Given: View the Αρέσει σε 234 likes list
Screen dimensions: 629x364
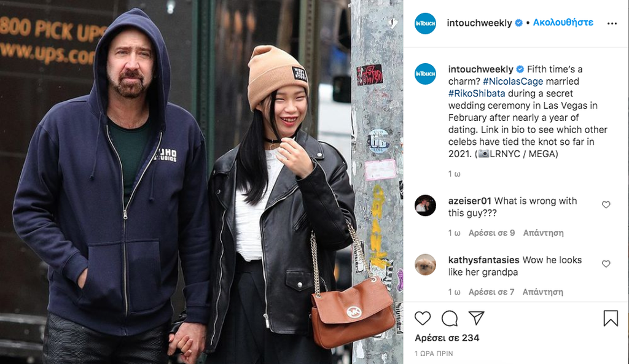Looking at the screenshot, I should tap(447, 338).
